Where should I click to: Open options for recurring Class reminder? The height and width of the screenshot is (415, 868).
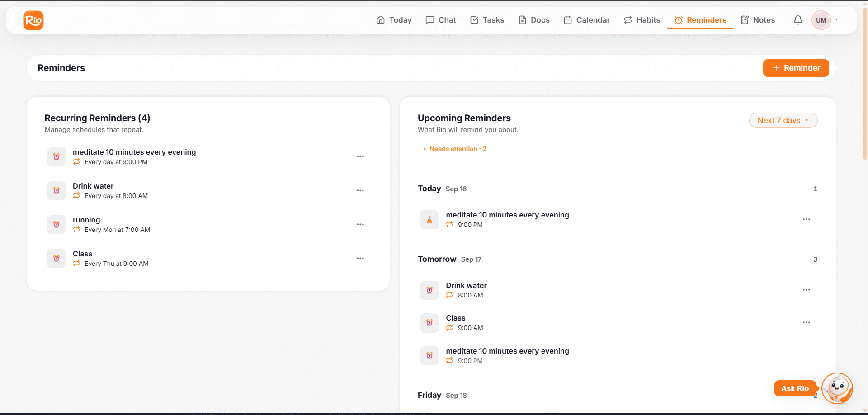pyautogui.click(x=360, y=258)
